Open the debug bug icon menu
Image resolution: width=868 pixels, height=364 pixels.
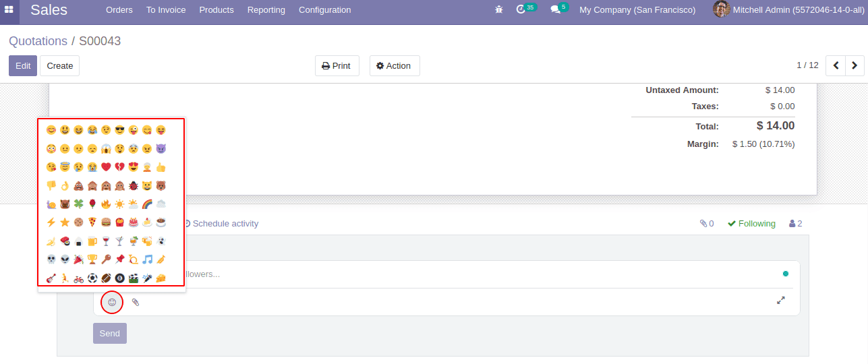click(x=499, y=10)
